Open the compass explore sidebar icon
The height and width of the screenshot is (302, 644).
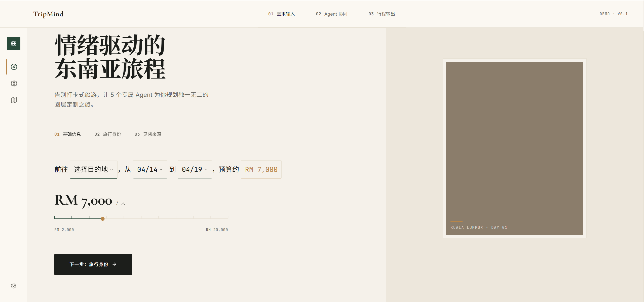click(x=14, y=67)
